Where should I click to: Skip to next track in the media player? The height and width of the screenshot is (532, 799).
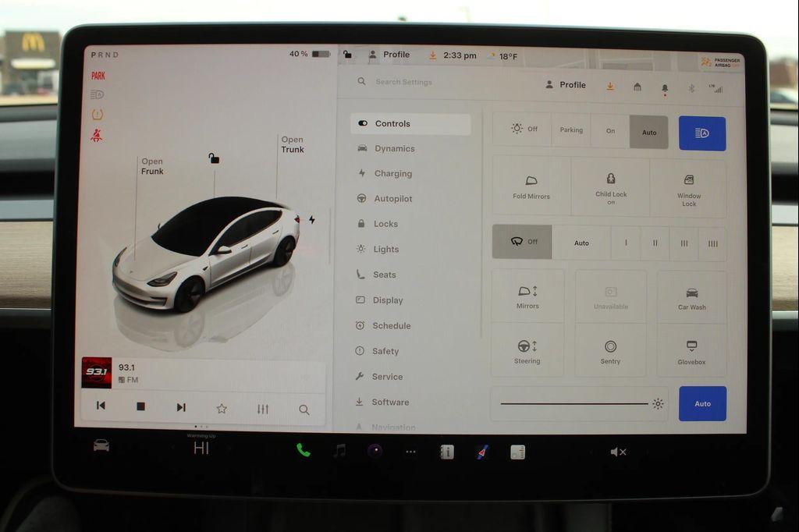(181, 406)
